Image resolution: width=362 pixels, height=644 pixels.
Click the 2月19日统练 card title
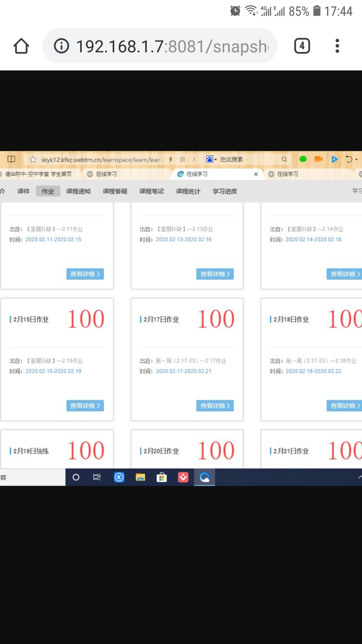(31, 451)
